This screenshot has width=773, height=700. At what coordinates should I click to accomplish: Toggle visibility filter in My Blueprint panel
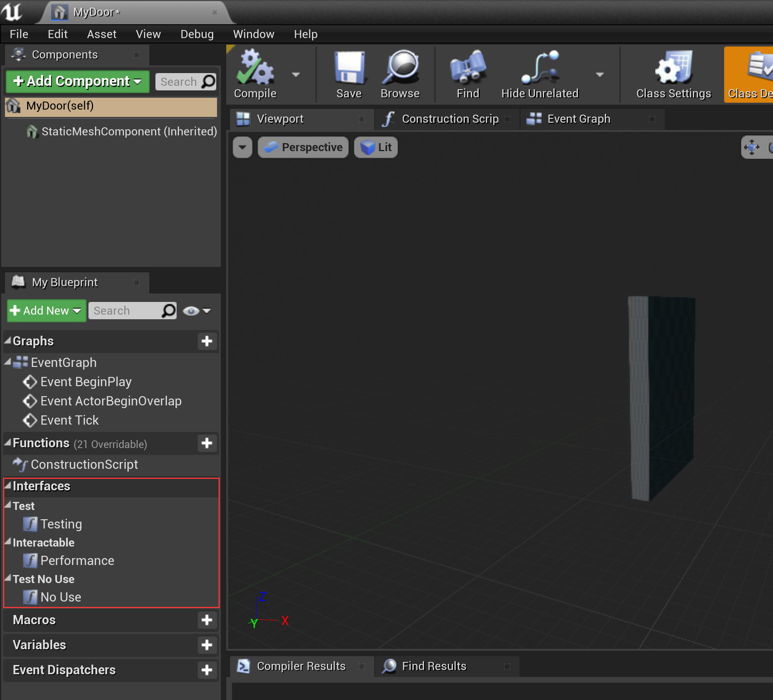point(191,310)
